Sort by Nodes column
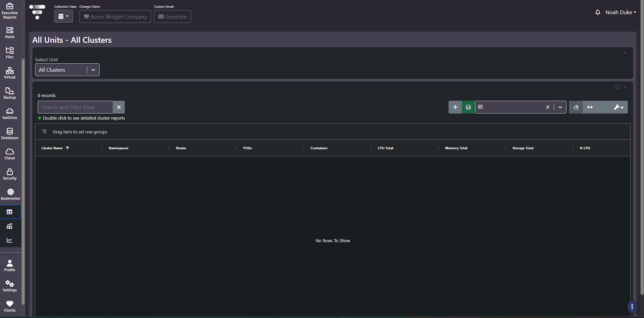The image size is (644, 318). pos(181,148)
